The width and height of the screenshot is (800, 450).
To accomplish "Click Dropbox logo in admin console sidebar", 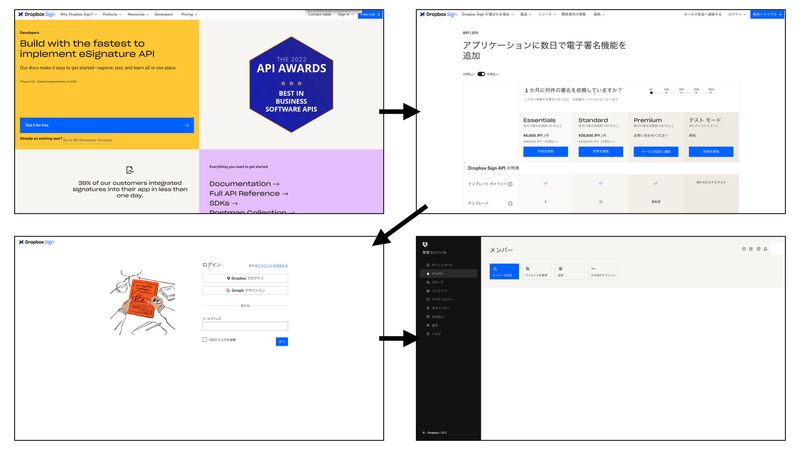I will click(x=425, y=244).
